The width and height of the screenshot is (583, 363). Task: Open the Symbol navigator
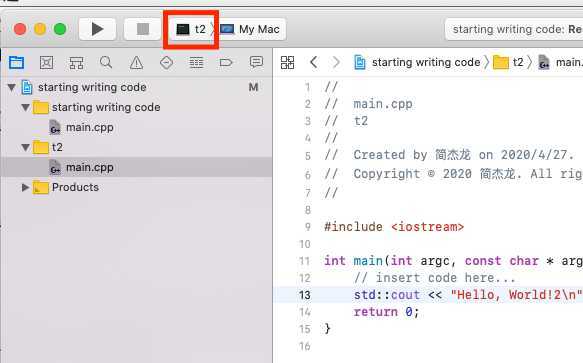76,62
